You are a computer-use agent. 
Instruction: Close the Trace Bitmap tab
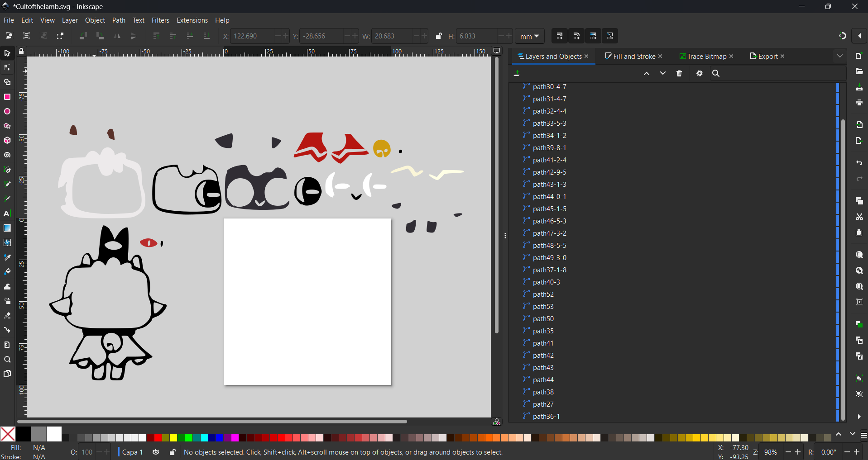[732, 57]
